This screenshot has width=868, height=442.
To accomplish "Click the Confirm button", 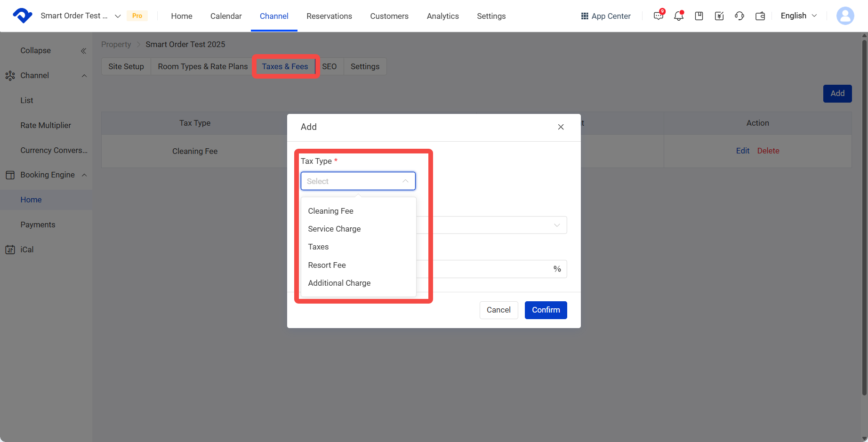I will 546,310.
